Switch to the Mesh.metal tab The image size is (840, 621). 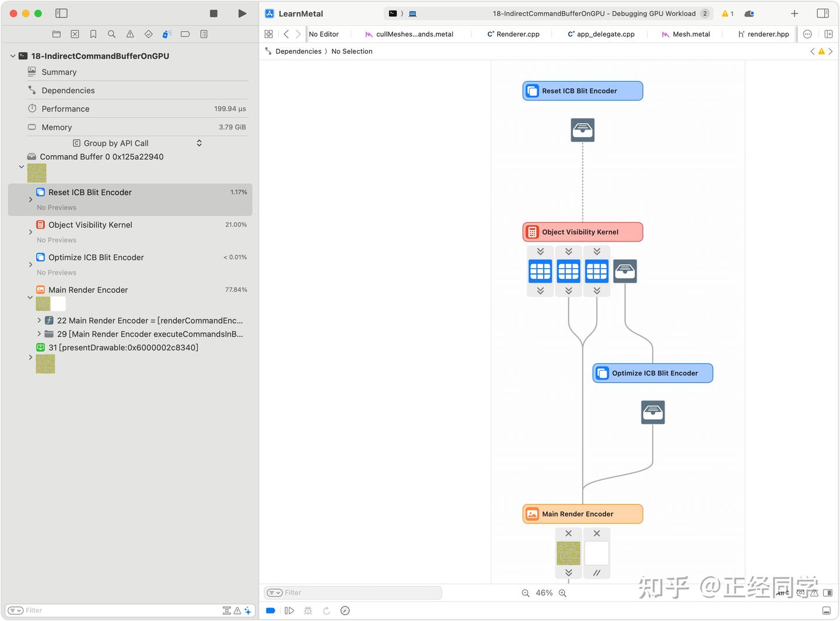[686, 34]
